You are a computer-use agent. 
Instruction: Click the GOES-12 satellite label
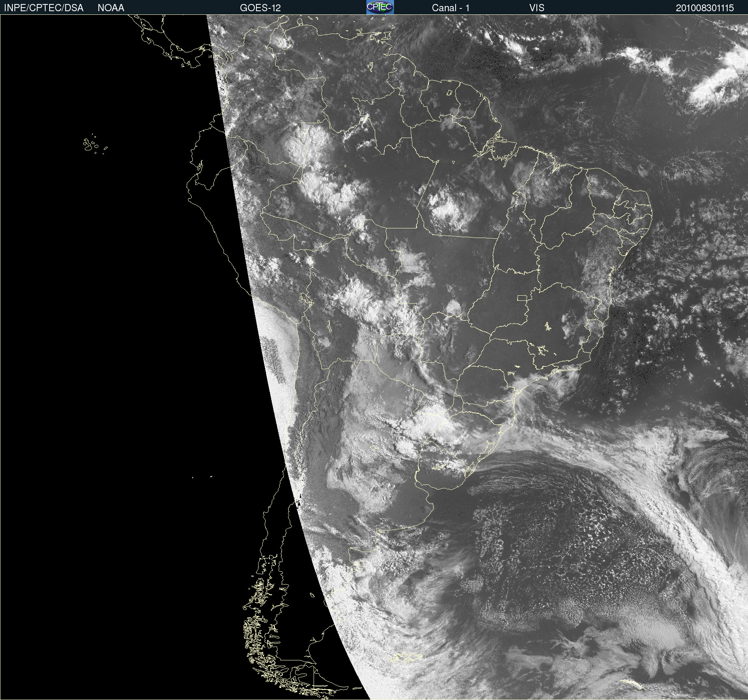point(260,8)
